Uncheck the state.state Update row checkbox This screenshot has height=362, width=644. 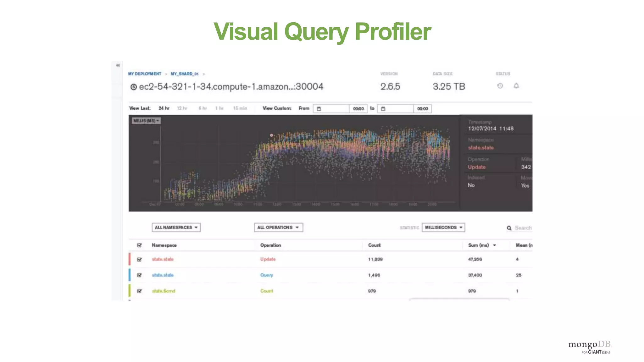point(139,259)
